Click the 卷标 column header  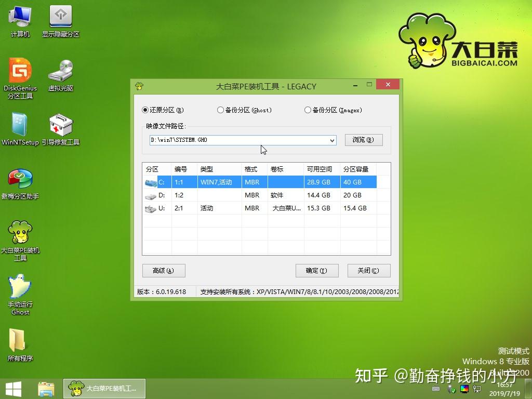pyautogui.click(x=286, y=169)
